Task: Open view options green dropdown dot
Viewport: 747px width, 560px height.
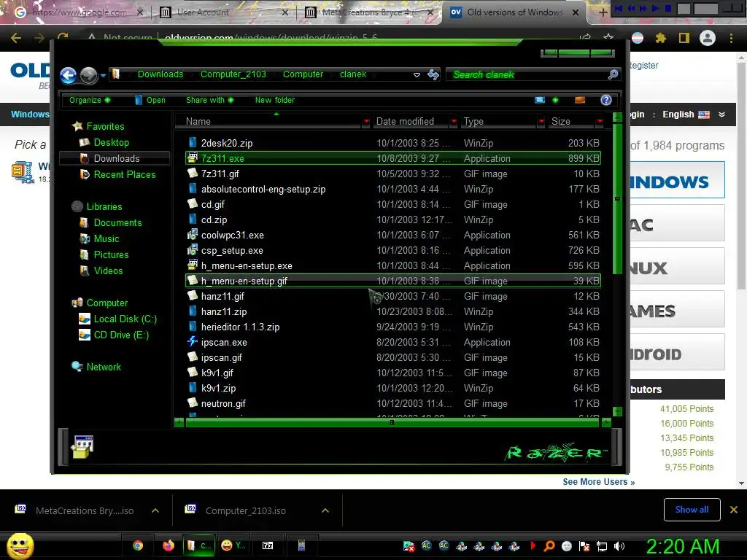Action: 555,100
